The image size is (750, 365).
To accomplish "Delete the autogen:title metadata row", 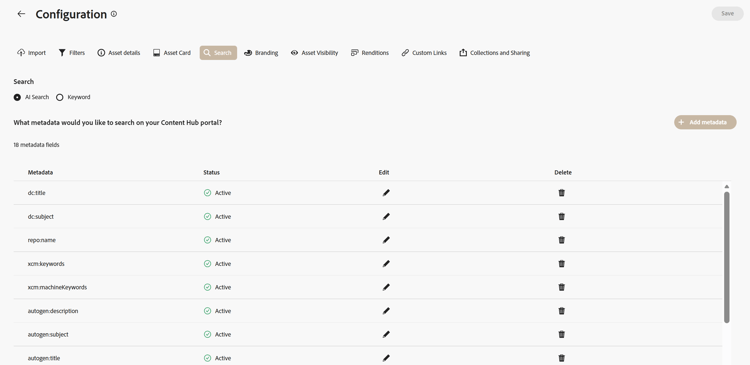I will (562, 358).
